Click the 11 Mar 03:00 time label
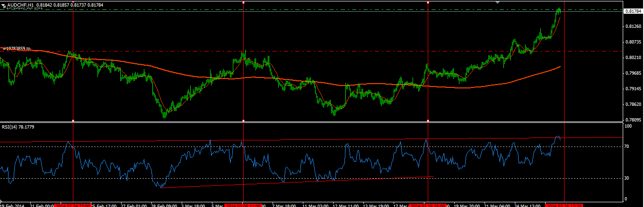The width and height of the screenshot is (644, 207). pyautogui.click(x=316, y=205)
